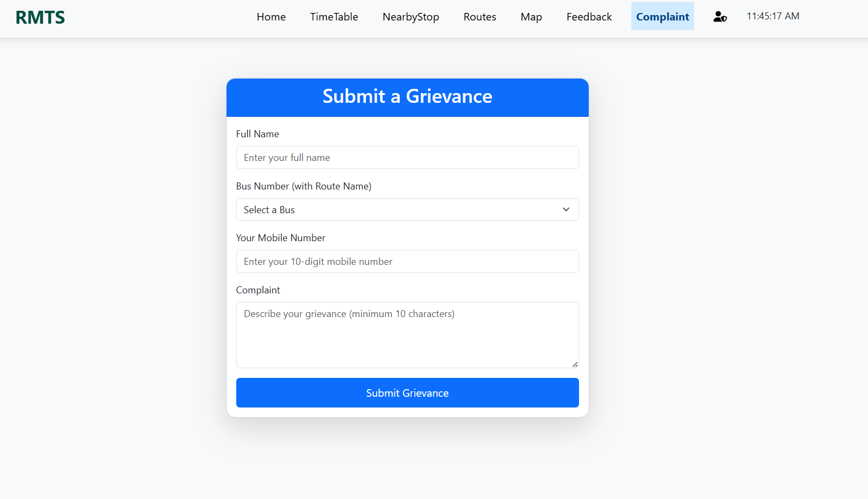Open the Feedback page
Screen dimensions: 868x499
pyautogui.click(x=589, y=17)
